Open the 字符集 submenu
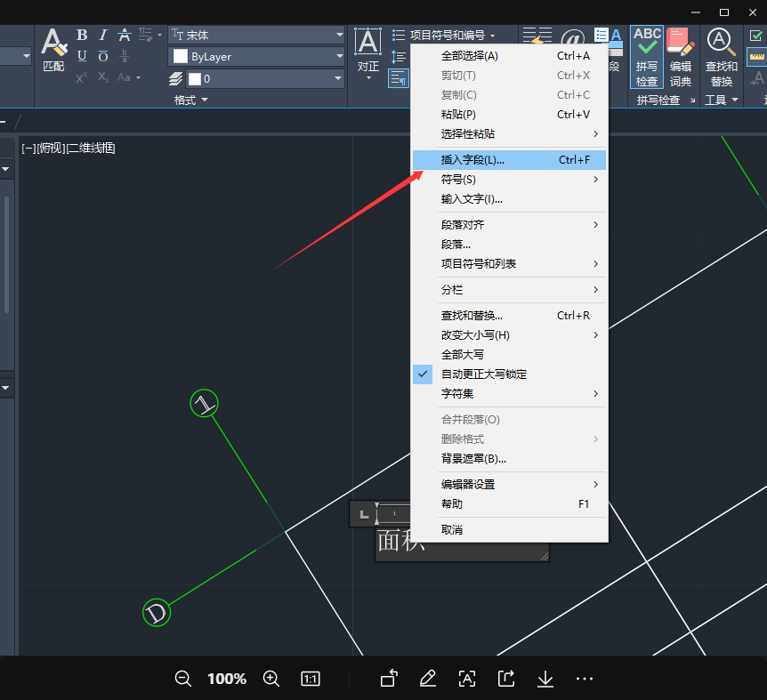 point(509,394)
